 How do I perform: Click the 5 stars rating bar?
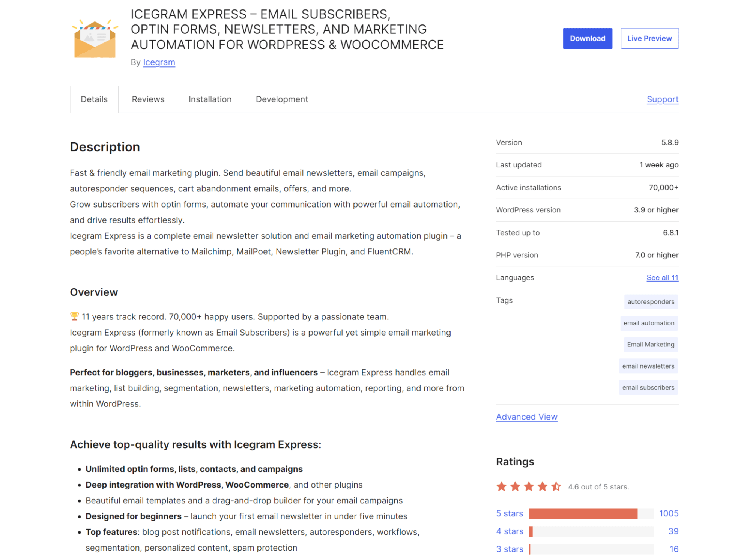[x=591, y=513]
